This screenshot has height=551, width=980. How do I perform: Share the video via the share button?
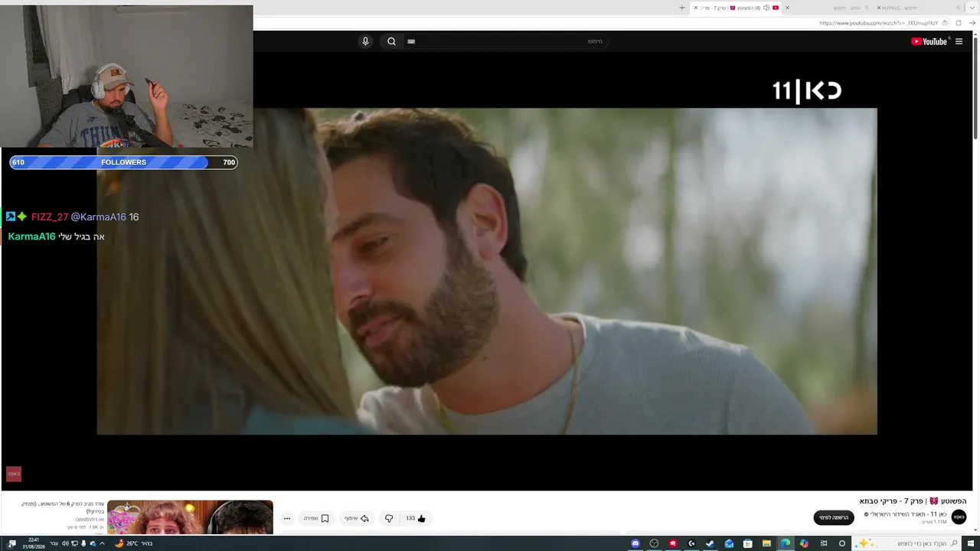[357, 518]
